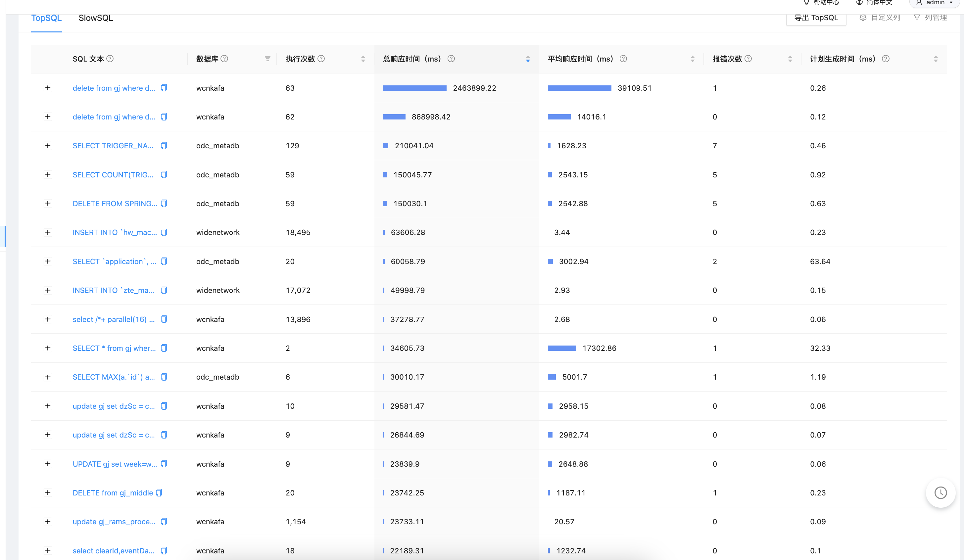Click the widenetwork cell for 18,495 executions
Screen dimensions: 964x560
(218, 233)
